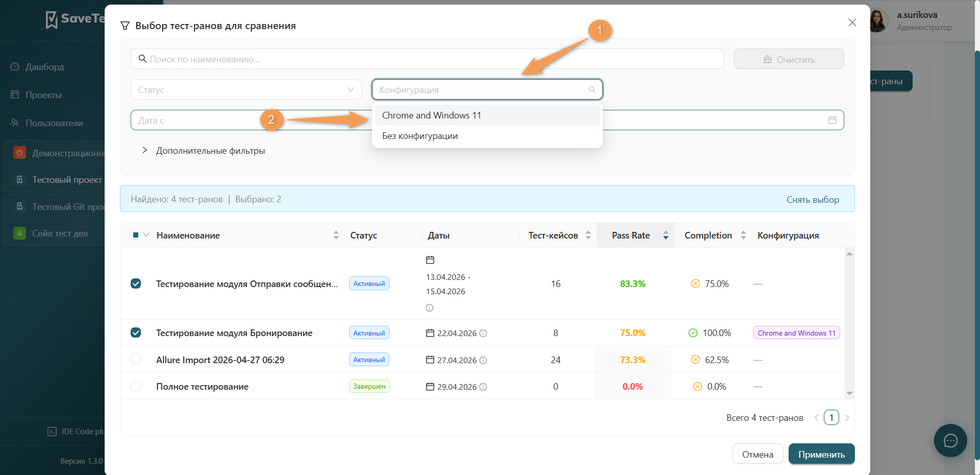Click info icon next to 29.04.2026 date
The width and height of the screenshot is (980, 475).
[x=483, y=387]
